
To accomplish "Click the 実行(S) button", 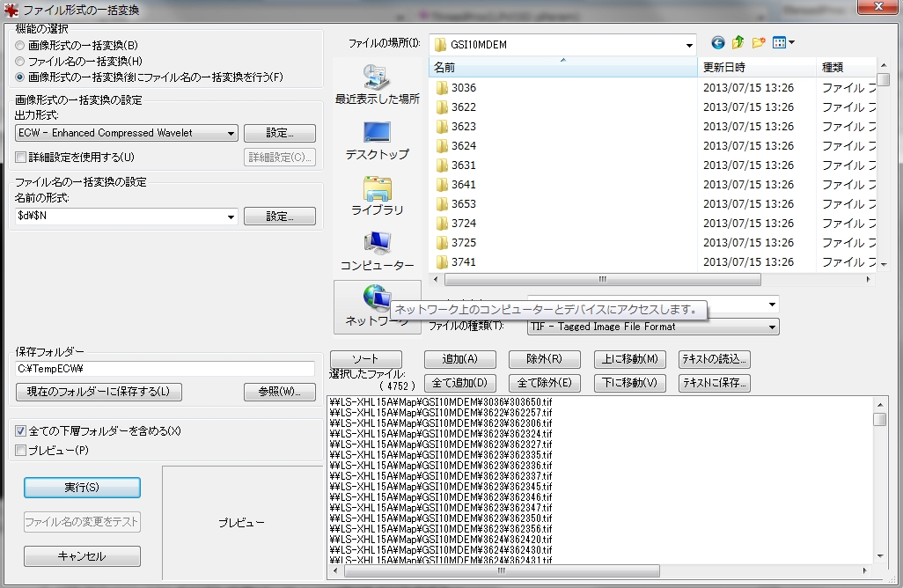I will (x=82, y=488).
